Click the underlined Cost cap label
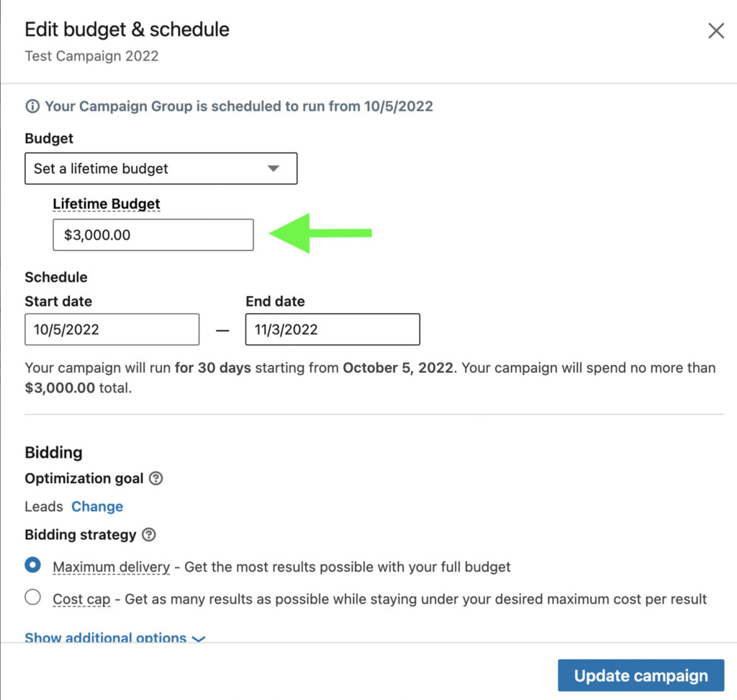 [x=81, y=599]
